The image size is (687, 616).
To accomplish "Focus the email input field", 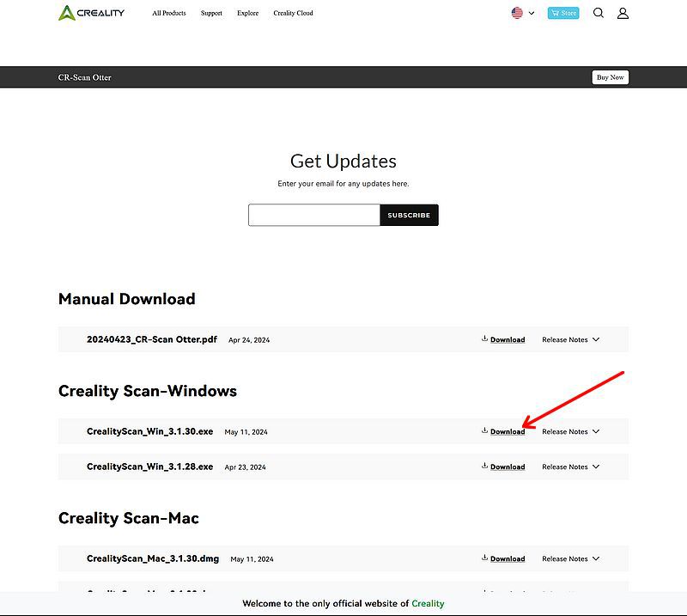I will pyautogui.click(x=314, y=216).
